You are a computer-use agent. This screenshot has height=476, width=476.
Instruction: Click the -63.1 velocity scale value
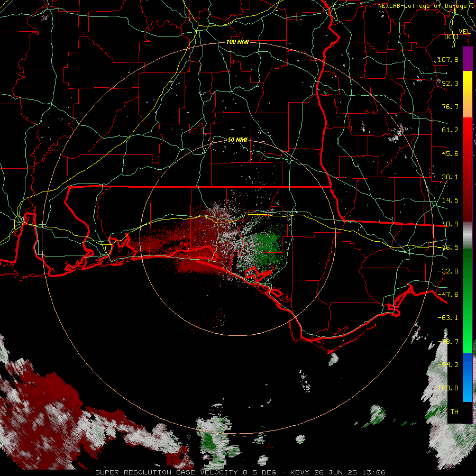(x=448, y=318)
